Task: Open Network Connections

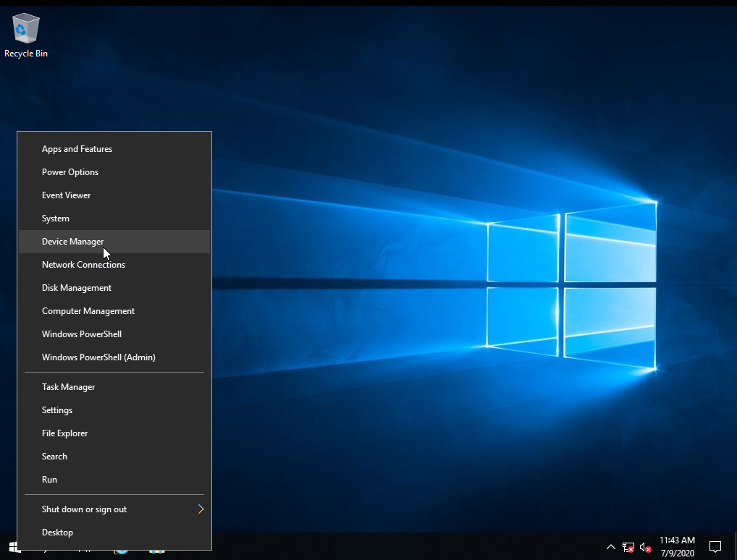Action: point(114,265)
